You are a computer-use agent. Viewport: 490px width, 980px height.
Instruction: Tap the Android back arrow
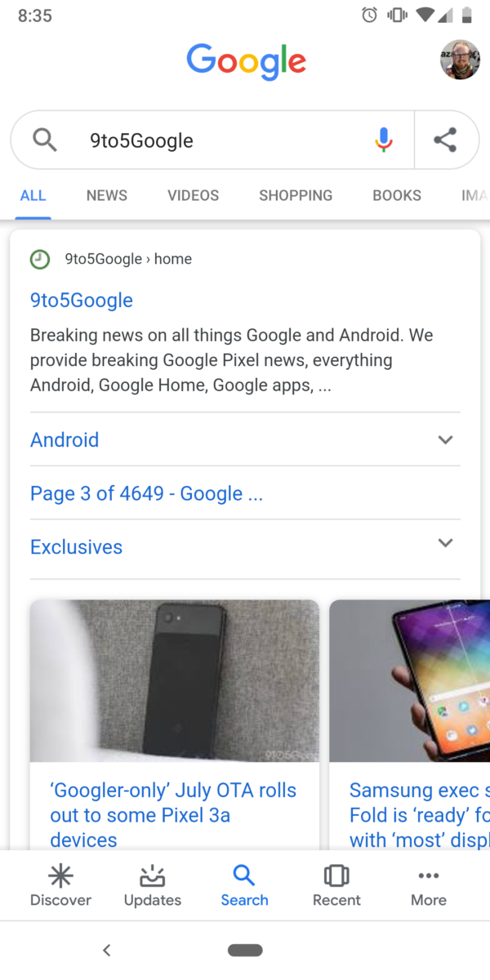click(106, 950)
